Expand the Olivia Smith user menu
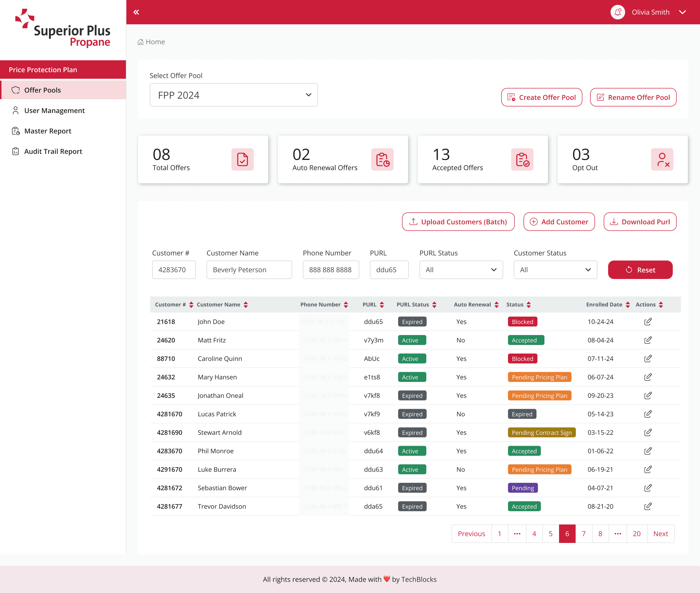Viewport: 700px width, 593px height. (682, 12)
